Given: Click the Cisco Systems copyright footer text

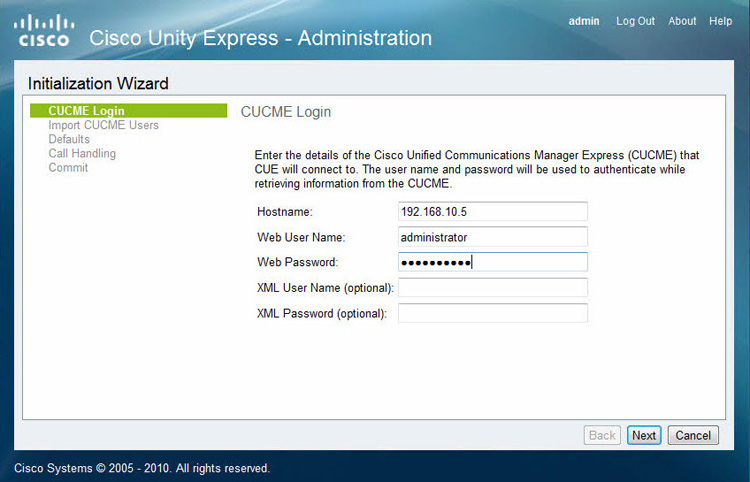Looking at the screenshot, I should (142, 468).
